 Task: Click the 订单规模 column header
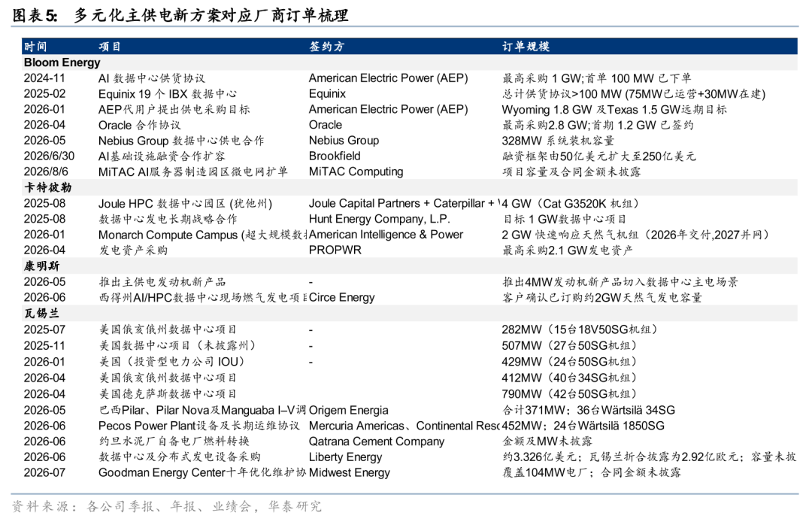click(526, 47)
